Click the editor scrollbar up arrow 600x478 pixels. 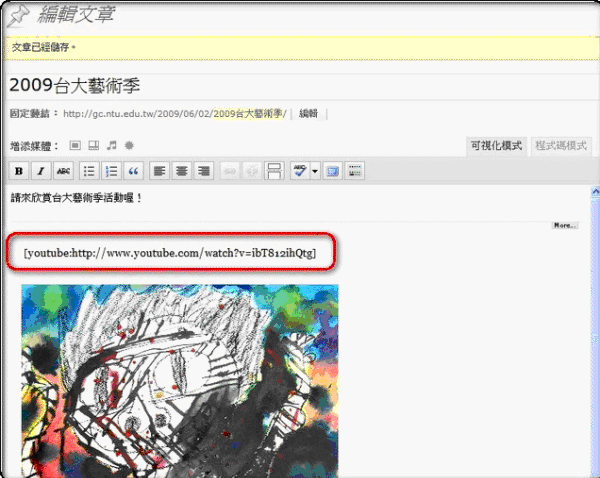coord(595,191)
